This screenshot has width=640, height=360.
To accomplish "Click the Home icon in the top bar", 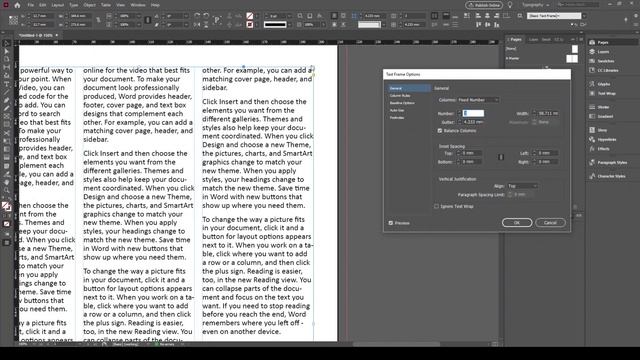I will 17,5.
